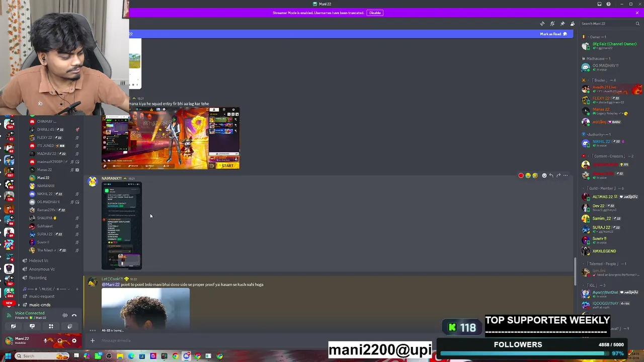This screenshot has height=362, width=644.
Task: Select FLEXY 22 in the voice channel list
Action: 53,137
